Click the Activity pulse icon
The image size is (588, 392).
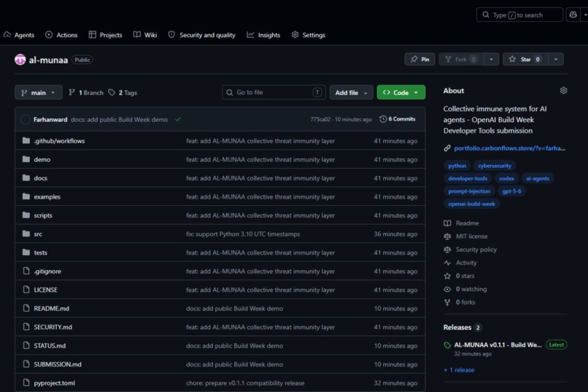(447, 263)
